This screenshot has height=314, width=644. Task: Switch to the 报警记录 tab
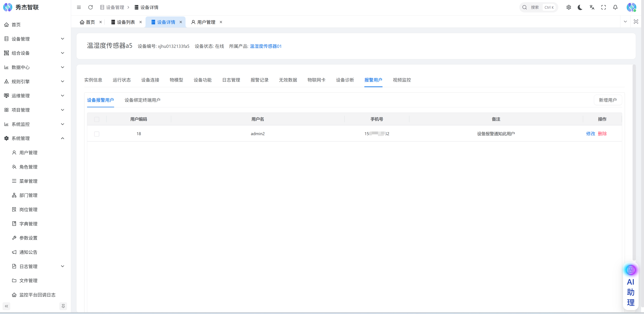(259, 80)
